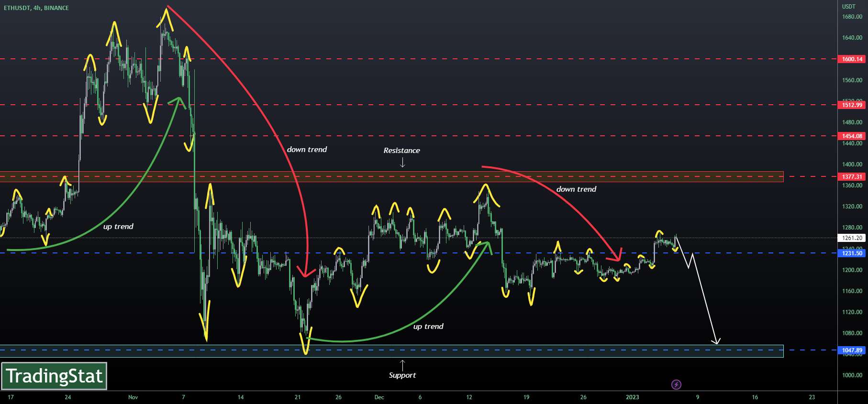
Task: Select the blue 1231.50 price level tag
Action: pos(852,253)
